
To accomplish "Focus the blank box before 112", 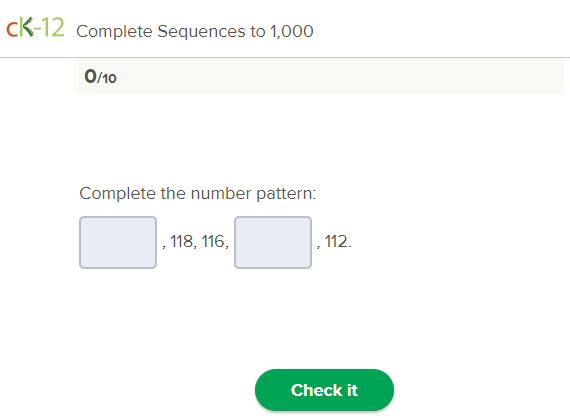I will coord(273,242).
